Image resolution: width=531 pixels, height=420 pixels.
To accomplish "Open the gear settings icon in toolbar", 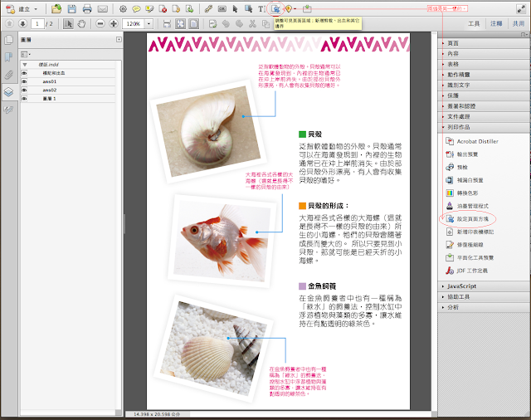I will coord(124,9).
